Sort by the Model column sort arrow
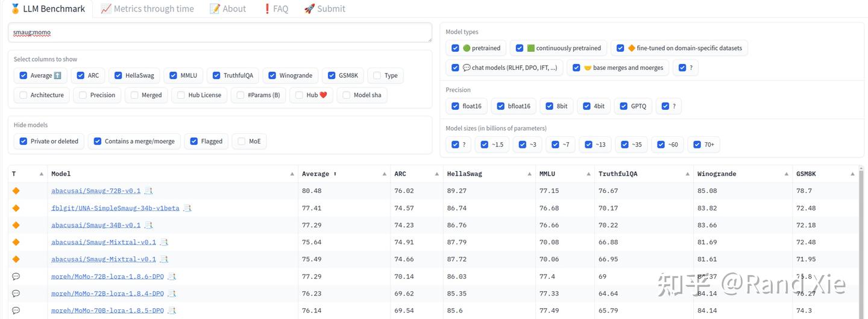 (x=292, y=174)
